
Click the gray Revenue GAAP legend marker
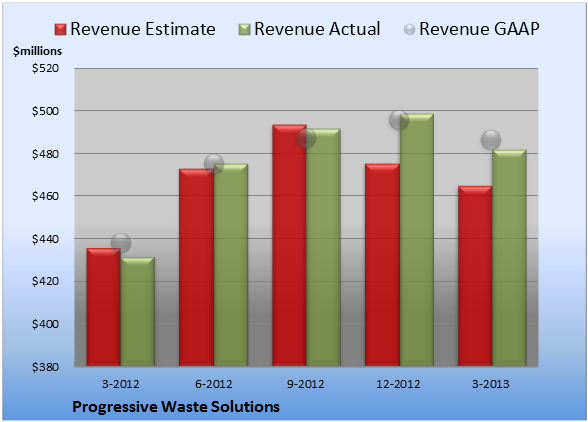[x=410, y=30]
